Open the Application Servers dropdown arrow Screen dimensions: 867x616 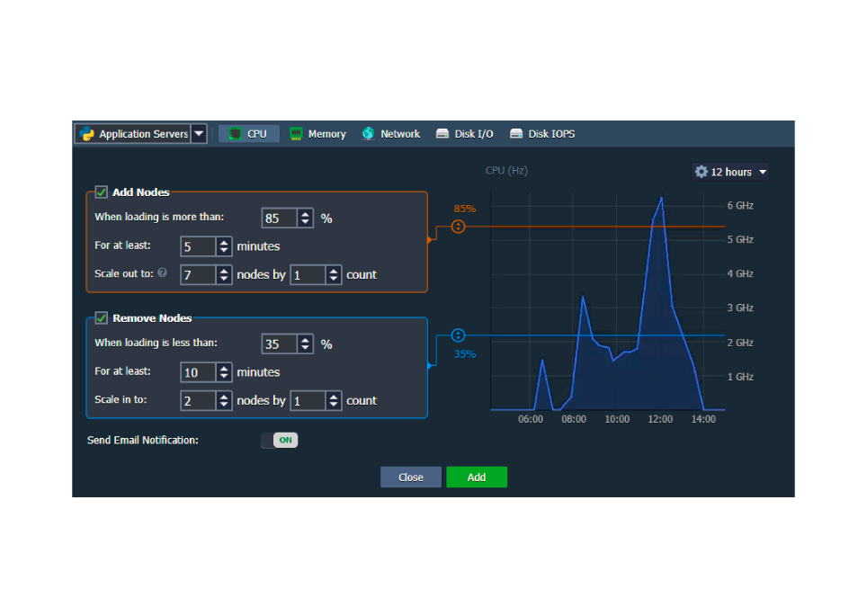pyautogui.click(x=199, y=134)
